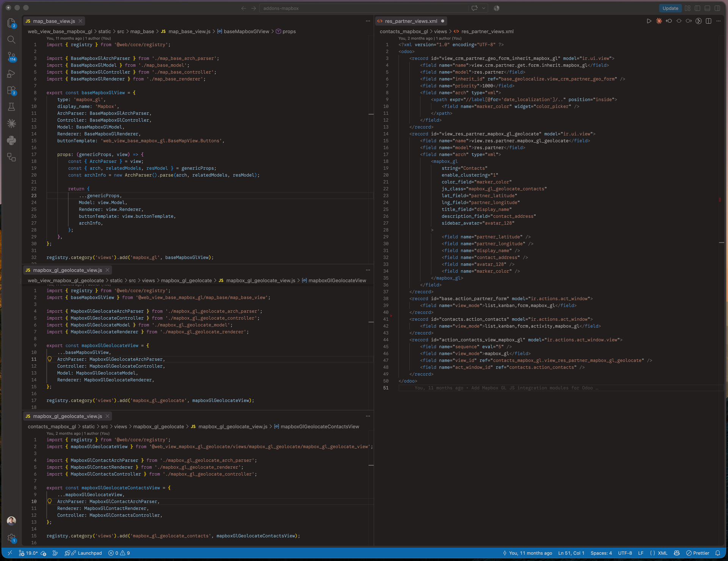The image size is (728, 561).
Task: Change the UTF-8 encoding in status bar
Action: coord(625,553)
